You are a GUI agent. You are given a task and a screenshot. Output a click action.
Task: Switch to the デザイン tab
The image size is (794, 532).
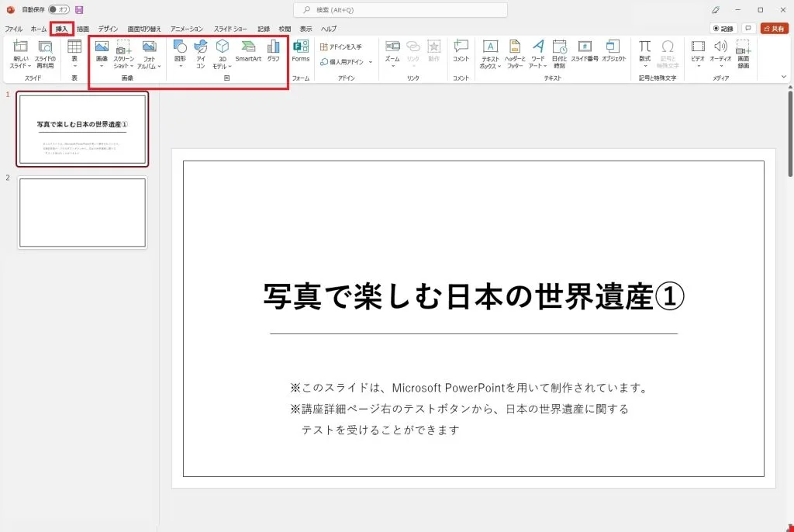(108, 29)
